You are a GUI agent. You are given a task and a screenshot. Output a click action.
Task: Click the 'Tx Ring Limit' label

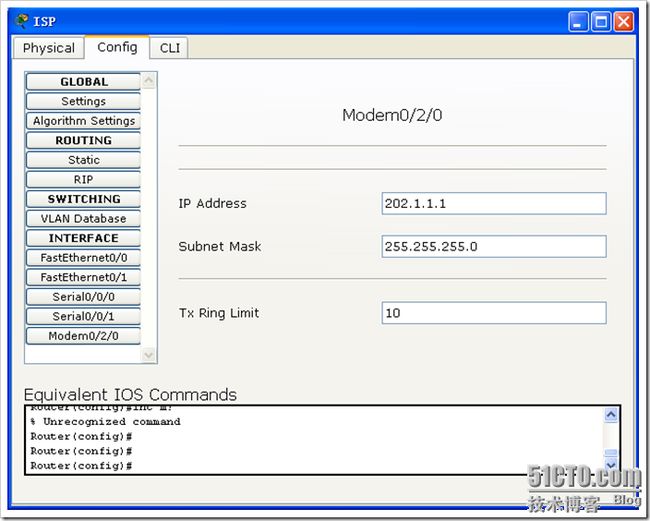(x=218, y=313)
